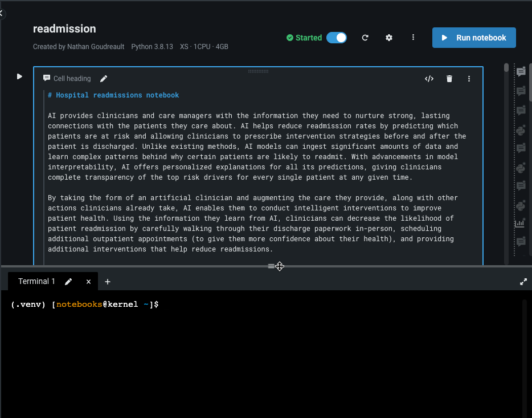Open the cell's three-dot actions menu
532x418 pixels.
(x=469, y=79)
